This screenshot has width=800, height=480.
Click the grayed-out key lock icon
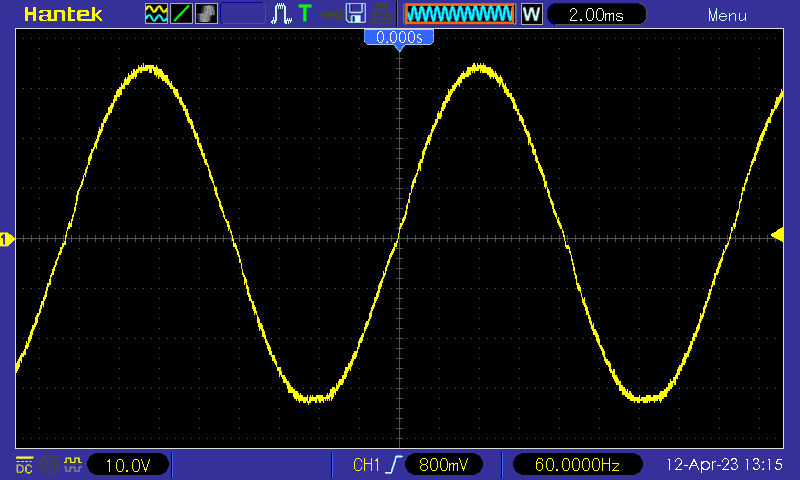pyautogui.click(x=331, y=15)
